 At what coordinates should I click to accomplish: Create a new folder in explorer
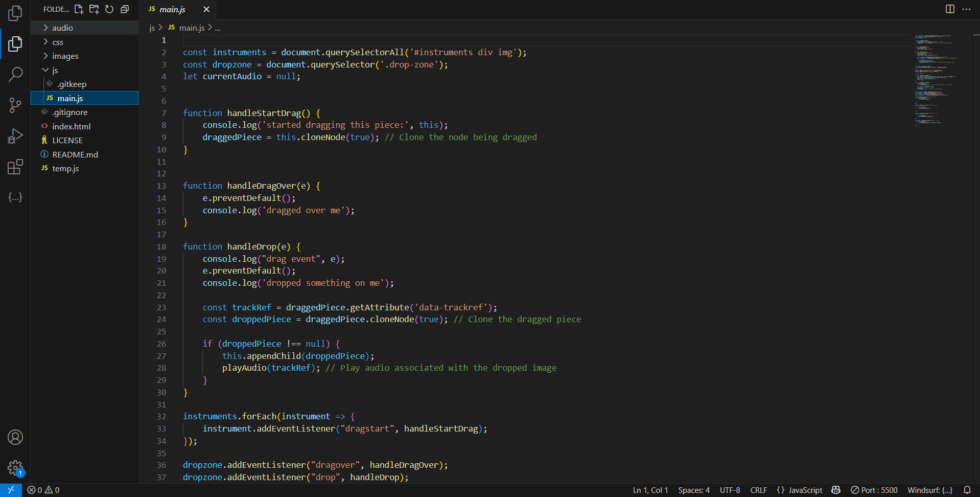(x=94, y=9)
